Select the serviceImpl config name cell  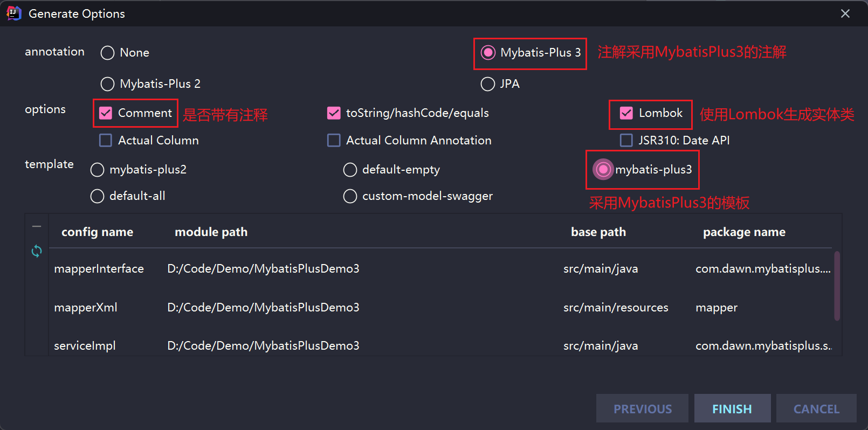pyautogui.click(x=85, y=346)
